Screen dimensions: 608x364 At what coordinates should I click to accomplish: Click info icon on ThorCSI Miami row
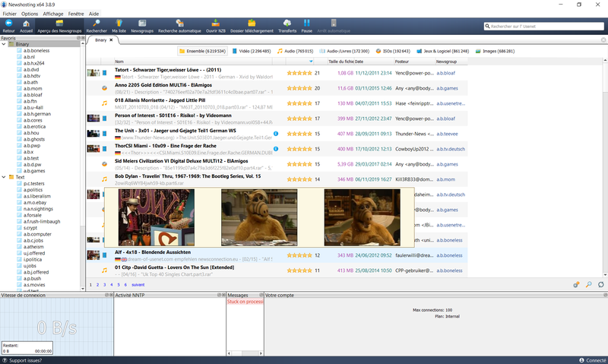click(x=276, y=149)
